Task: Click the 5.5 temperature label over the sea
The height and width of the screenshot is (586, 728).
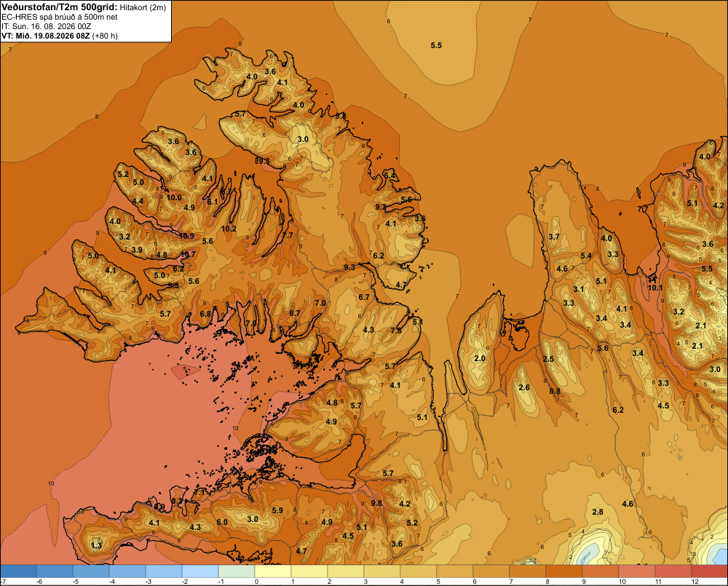Action: click(x=436, y=46)
